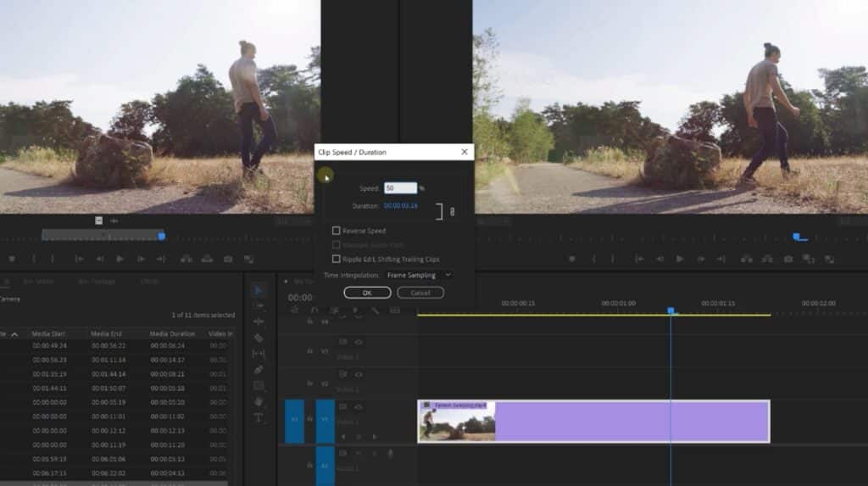Screen dimensions: 868x486
Task: Check Ripple Edit, Shifting Trailing Clips
Action: point(337,259)
